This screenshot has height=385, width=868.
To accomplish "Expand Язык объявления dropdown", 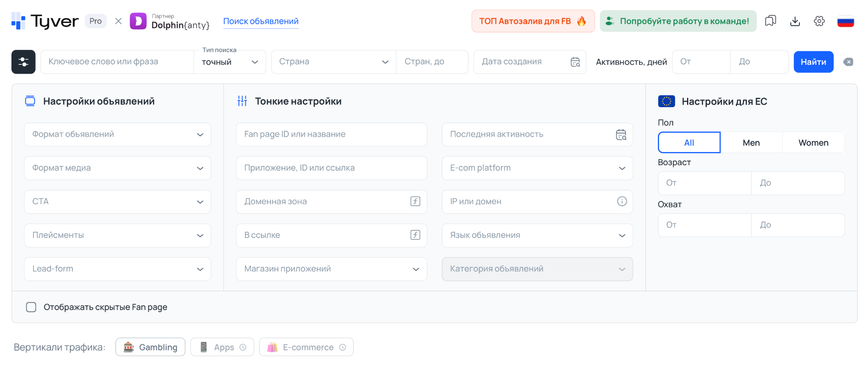I will 537,235.
